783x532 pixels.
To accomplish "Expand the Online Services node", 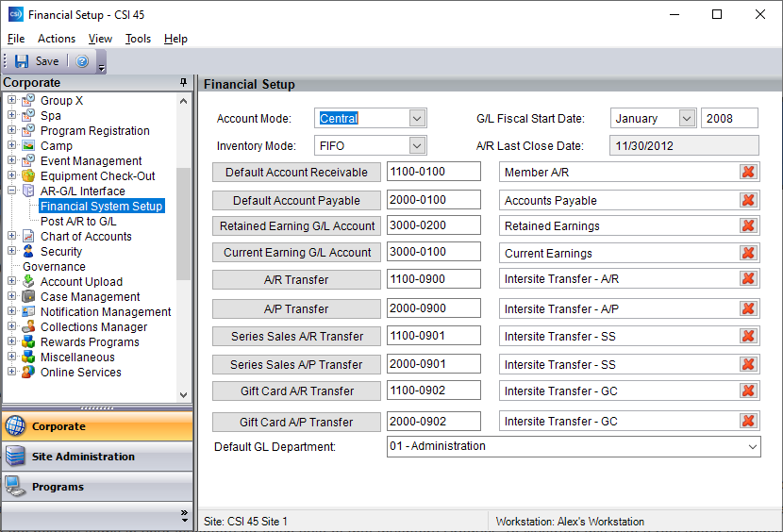I will pos(12,372).
